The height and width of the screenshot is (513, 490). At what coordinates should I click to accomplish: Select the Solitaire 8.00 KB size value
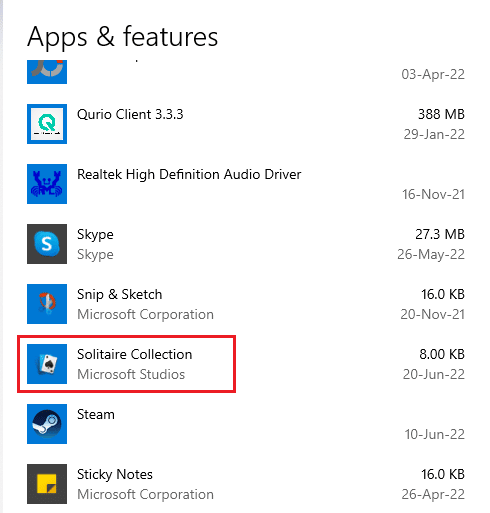coord(442,354)
